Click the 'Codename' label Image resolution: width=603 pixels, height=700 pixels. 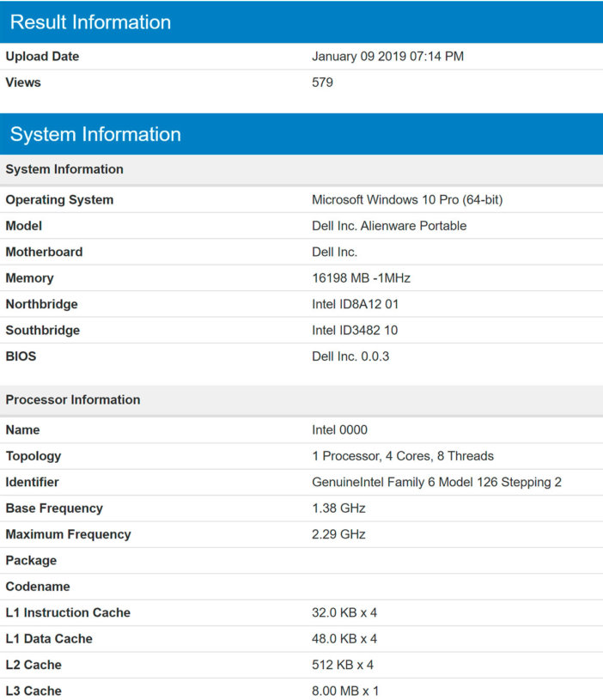[38, 586]
